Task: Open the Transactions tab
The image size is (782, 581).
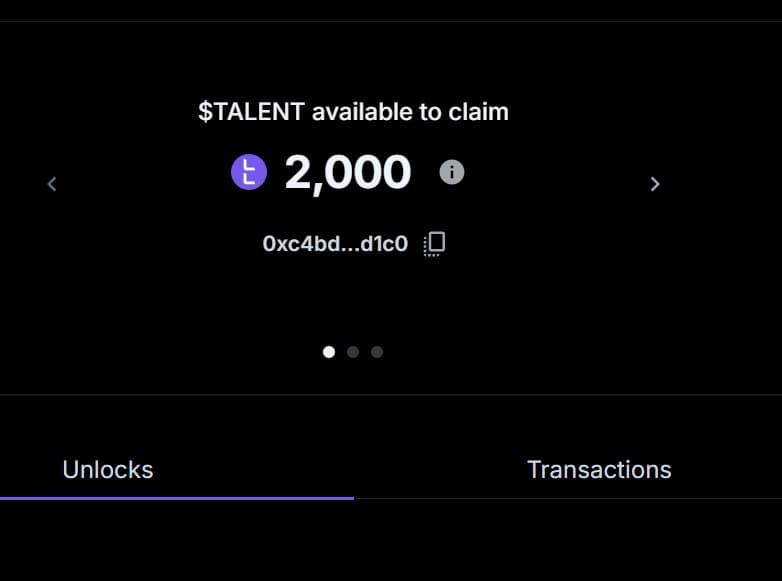Action: (599, 469)
